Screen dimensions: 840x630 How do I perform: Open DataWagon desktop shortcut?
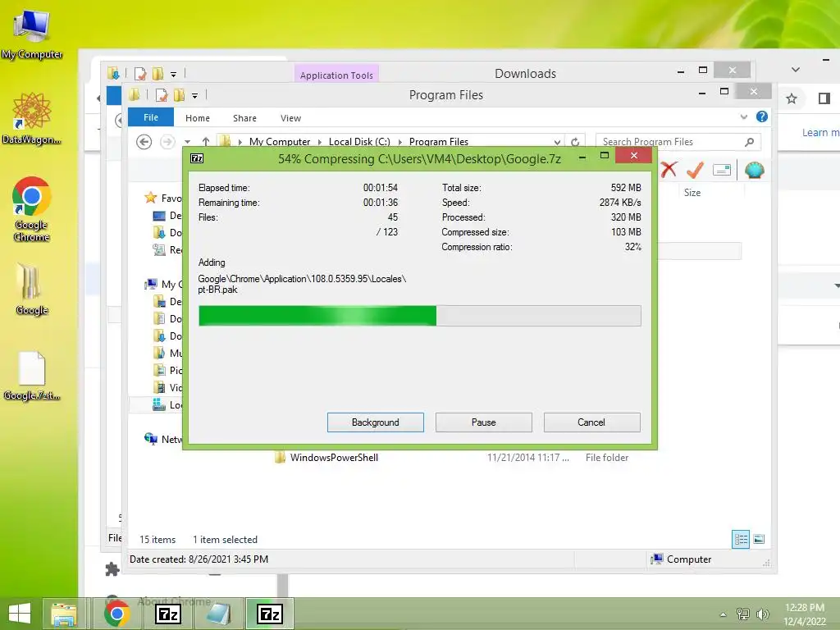point(32,118)
